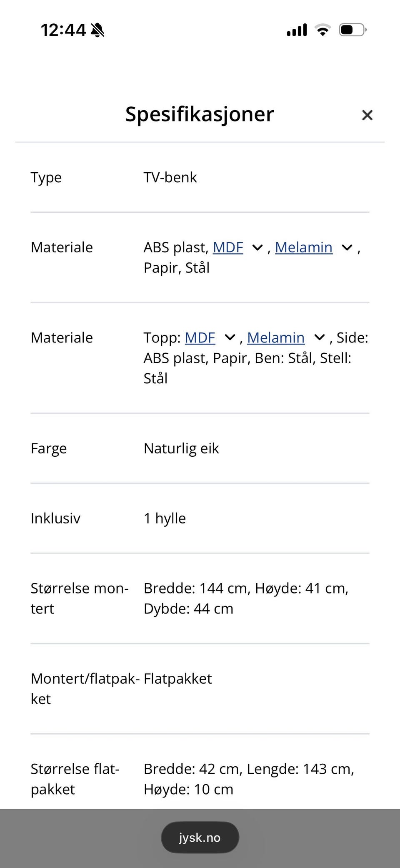Open the Melamin link next to Topp
The width and height of the screenshot is (400, 868).
[276, 338]
